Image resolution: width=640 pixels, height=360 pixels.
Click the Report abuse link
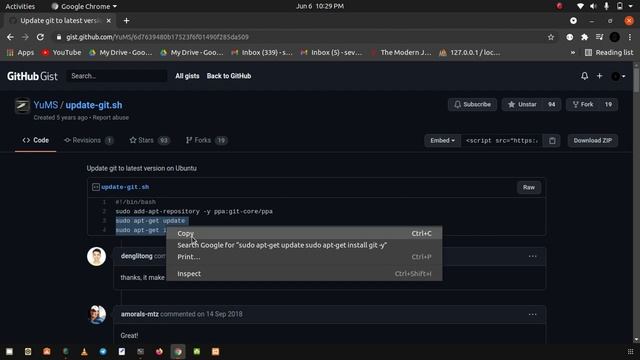pos(111,118)
